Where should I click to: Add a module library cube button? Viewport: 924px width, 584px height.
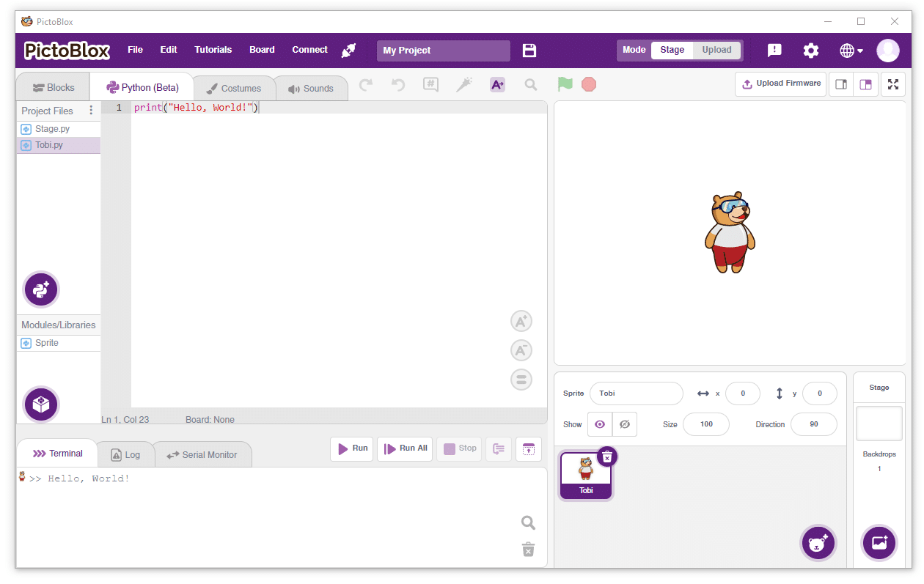coord(41,404)
